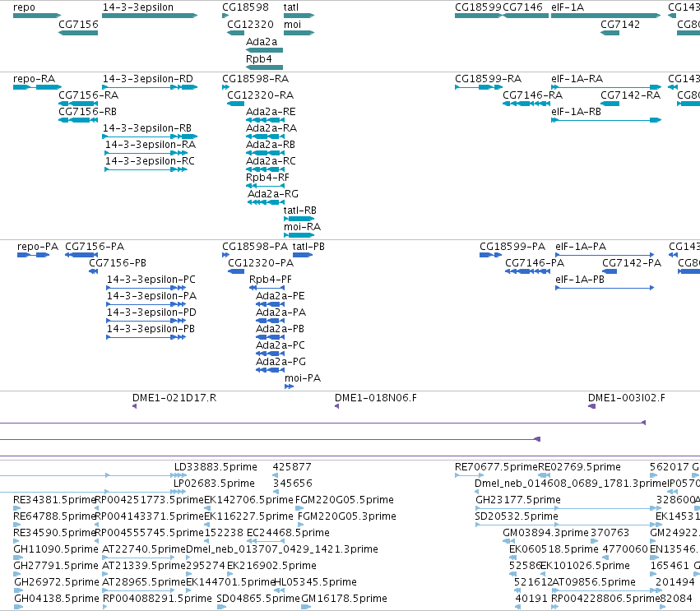
Task: Select the CG7146-PA protein label
Action: click(535, 263)
